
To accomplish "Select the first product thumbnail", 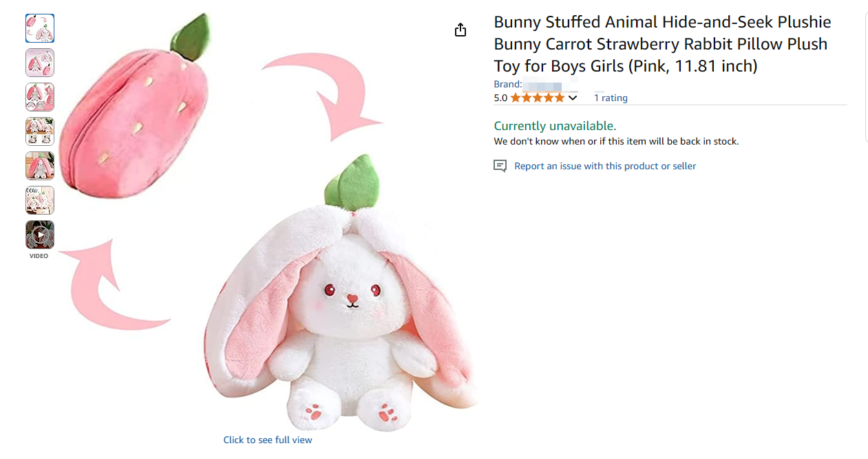I will point(40,28).
